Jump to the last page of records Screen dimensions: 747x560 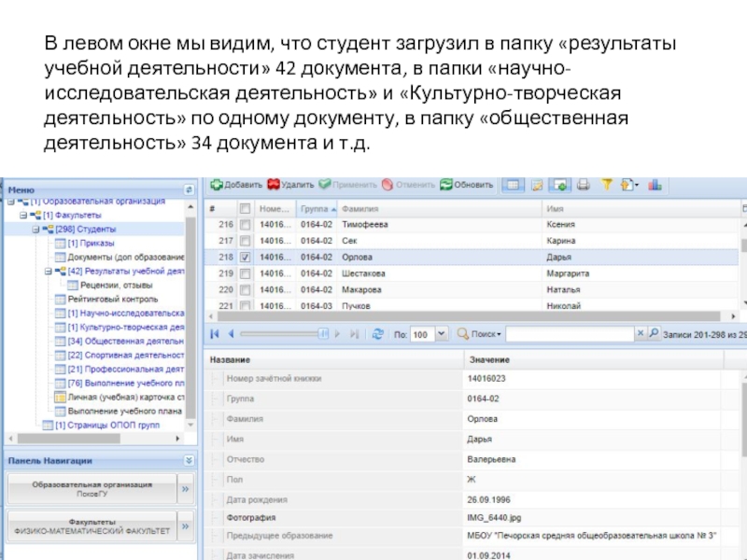[354, 334]
